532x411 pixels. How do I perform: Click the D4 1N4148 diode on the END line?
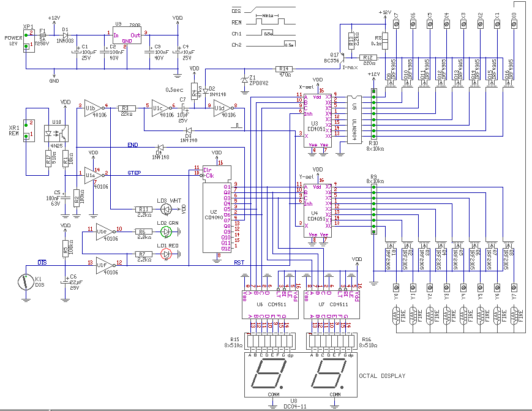[160, 147]
